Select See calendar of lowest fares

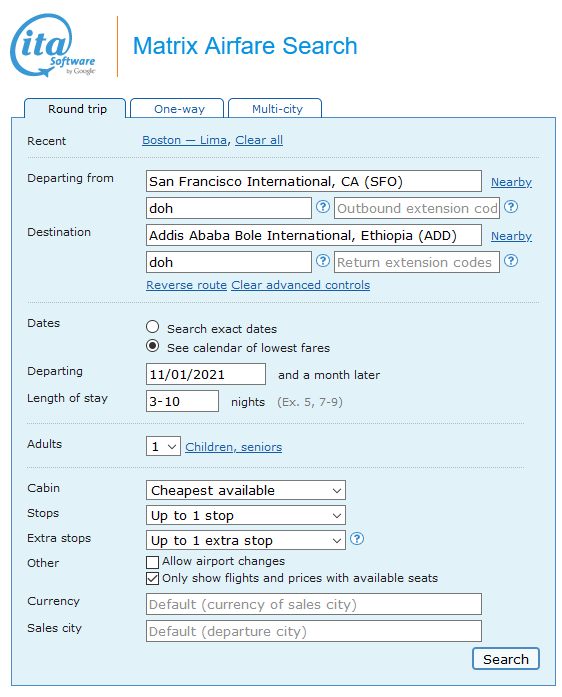point(153,346)
